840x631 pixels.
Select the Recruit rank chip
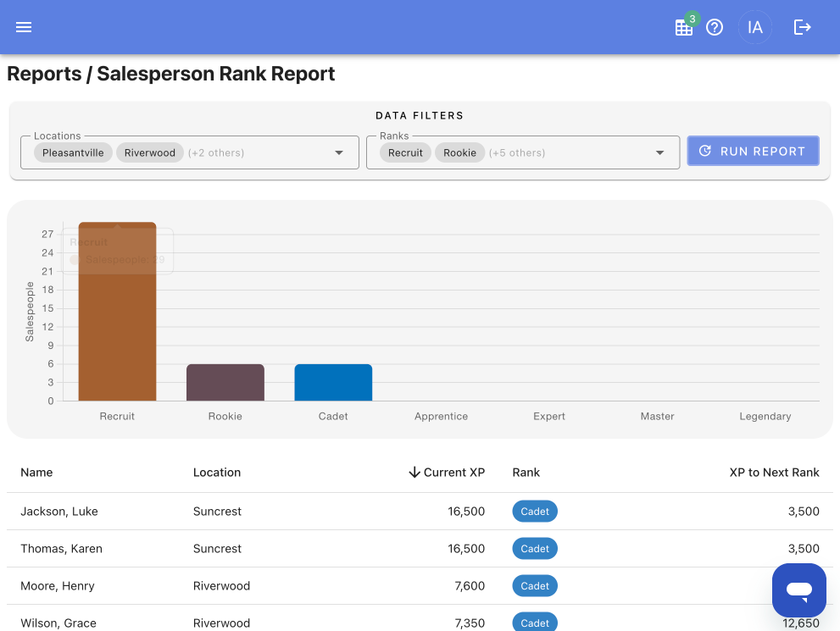click(405, 153)
